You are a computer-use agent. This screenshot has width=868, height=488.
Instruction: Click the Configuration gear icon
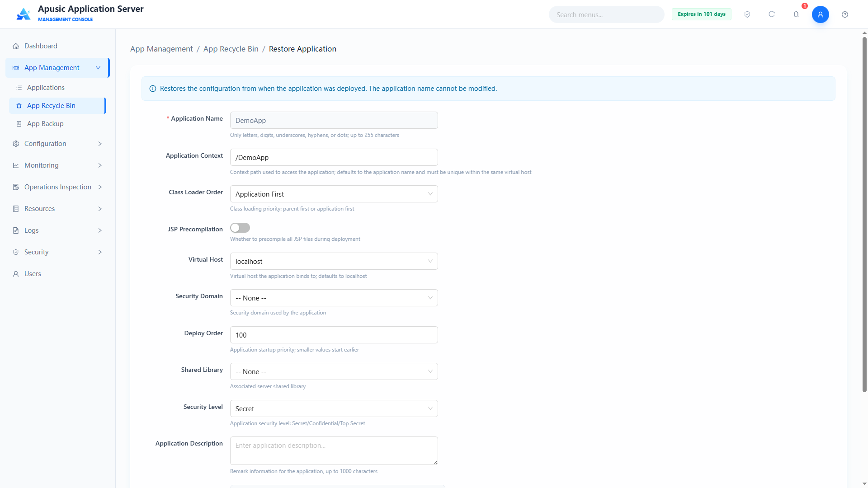pos(16,144)
